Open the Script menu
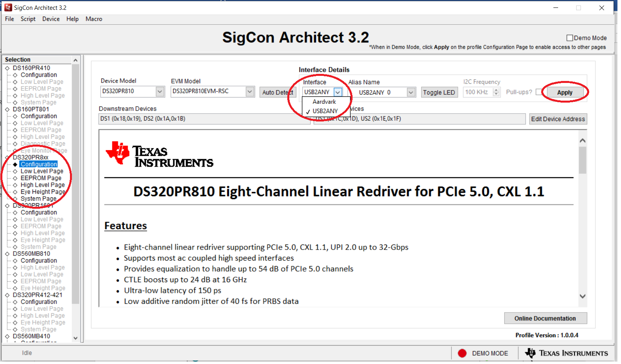 click(28, 19)
